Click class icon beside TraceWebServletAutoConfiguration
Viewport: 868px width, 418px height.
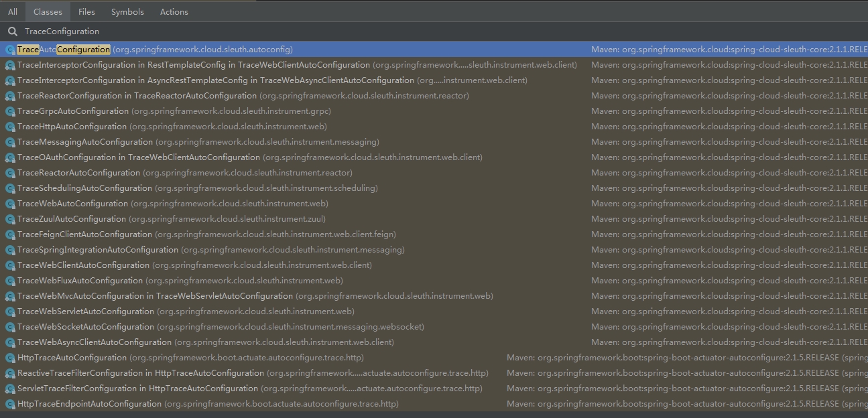pyautogui.click(x=10, y=311)
